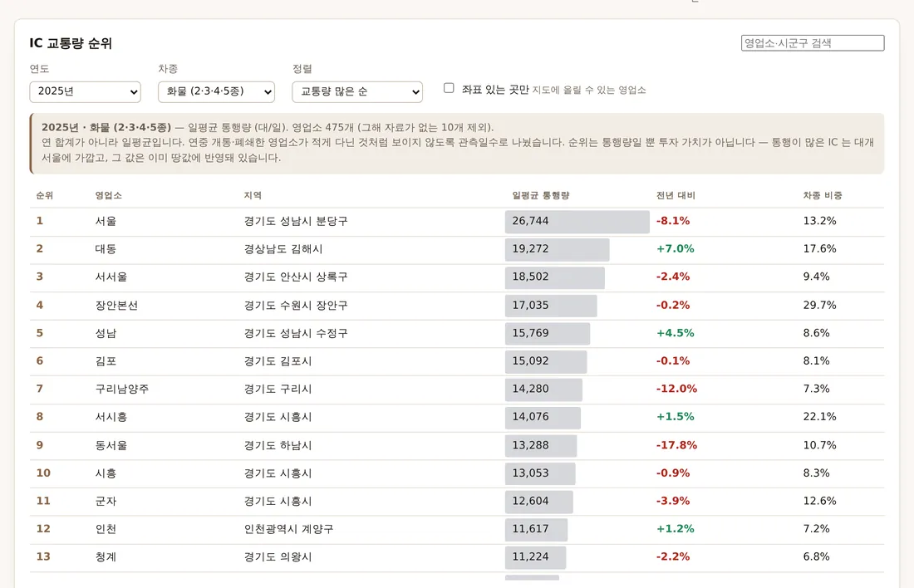Select the 구리남양주 영업소 name
This screenshot has height=588, width=914.
[x=122, y=389]
